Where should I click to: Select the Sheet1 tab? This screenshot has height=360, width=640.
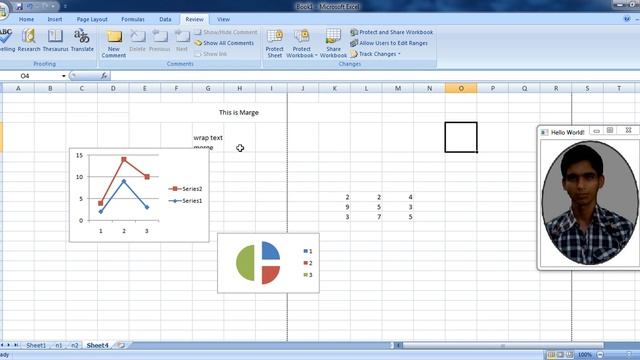[x=36, y=345]
